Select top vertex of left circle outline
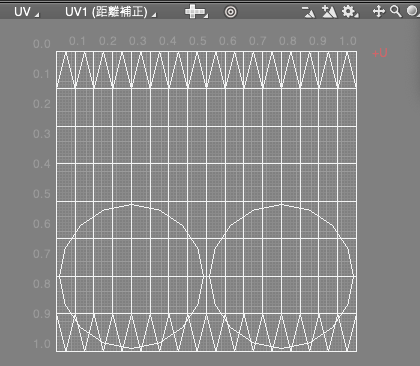The height and width of the screenshot is (366, 420). click(x=132, y=204)
